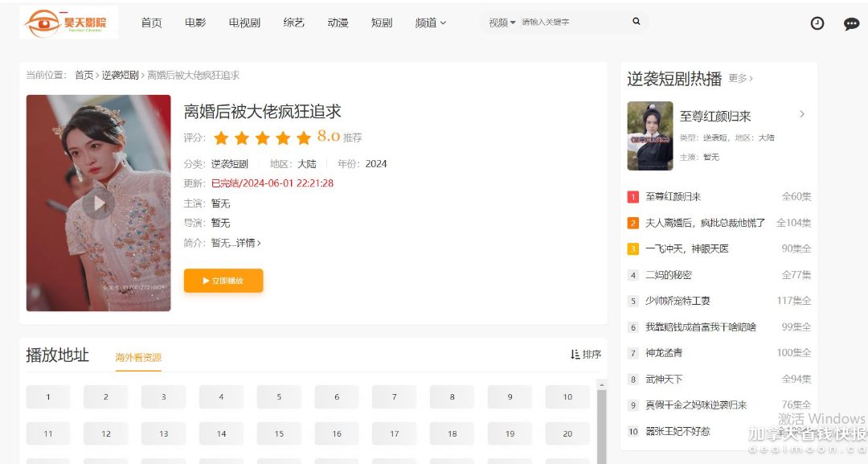Switch to the 电视剧 menu item
This screenshot has height=464, width=868.
244,23
